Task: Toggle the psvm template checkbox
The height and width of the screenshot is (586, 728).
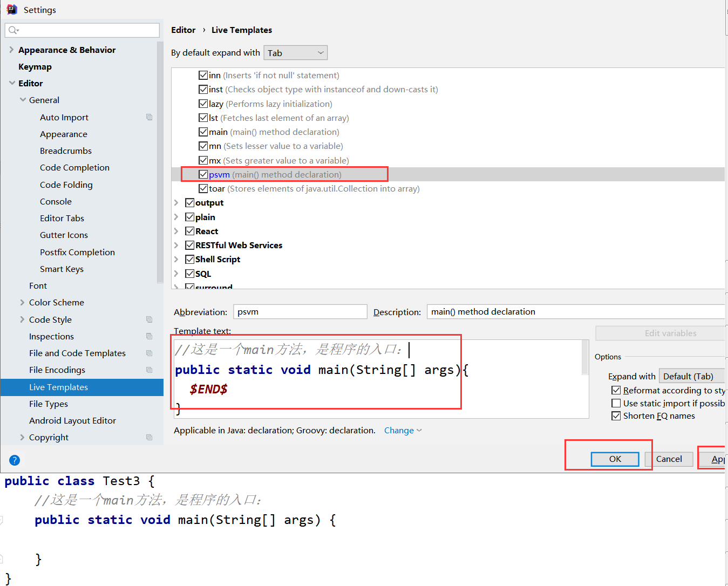Action: tap(203, 174)
